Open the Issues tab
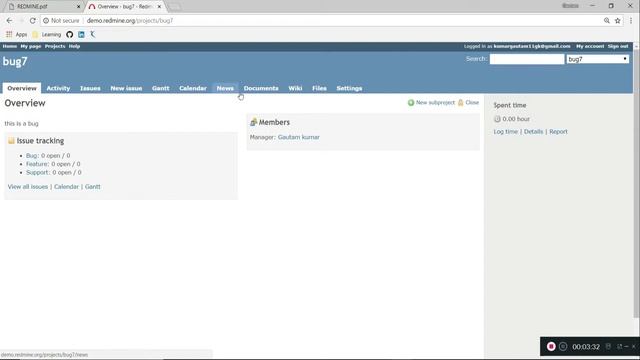The height and width of the screenshot is (360, 640). click(90, 88)
